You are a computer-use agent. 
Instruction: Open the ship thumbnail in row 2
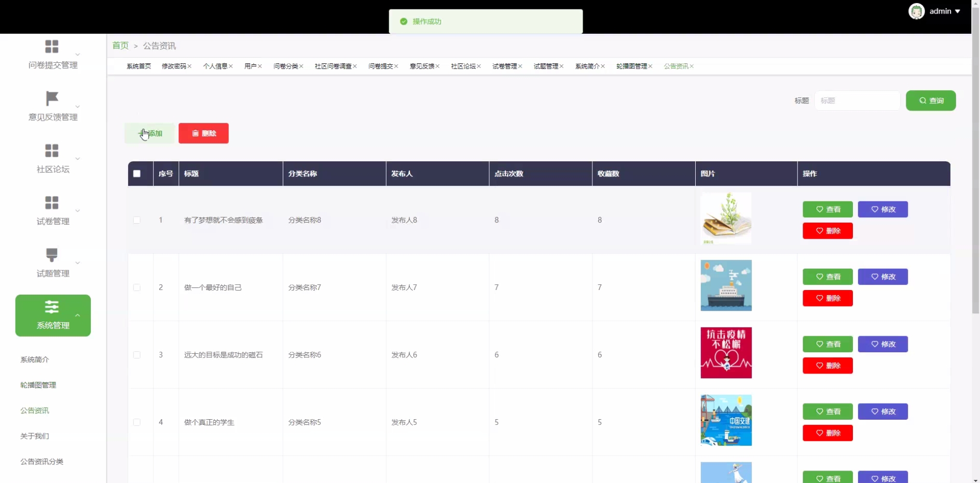pos(726,285)
